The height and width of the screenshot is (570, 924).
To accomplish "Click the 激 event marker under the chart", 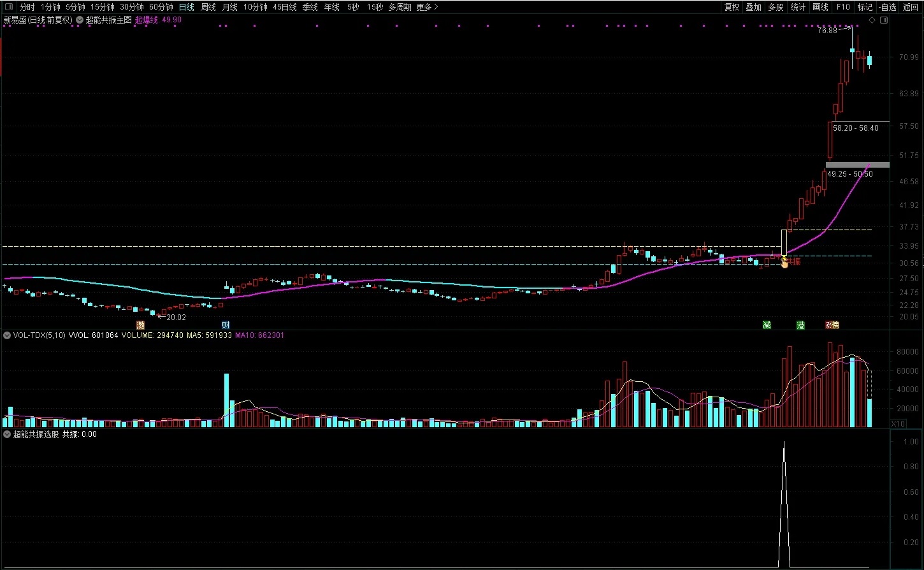I will [x=140, y=325].
